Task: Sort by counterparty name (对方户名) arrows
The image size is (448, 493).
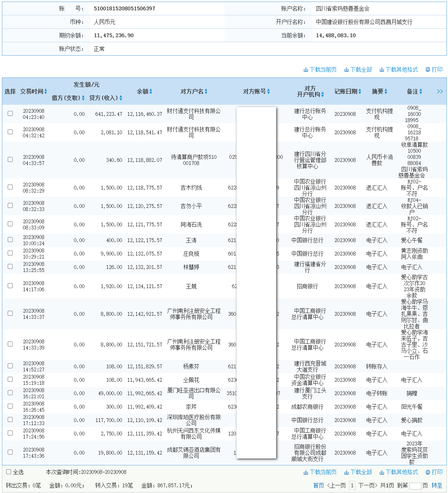Action: [206, 91]
